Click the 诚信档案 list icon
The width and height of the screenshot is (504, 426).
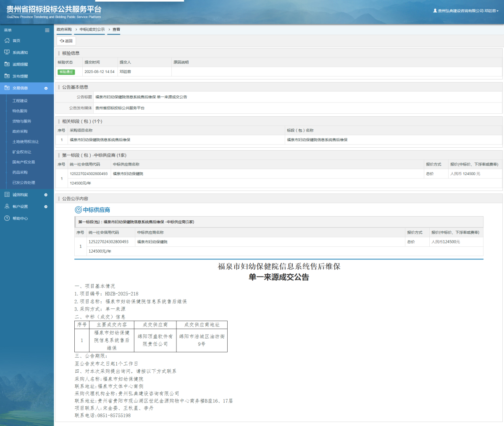[x=7, y=195]
